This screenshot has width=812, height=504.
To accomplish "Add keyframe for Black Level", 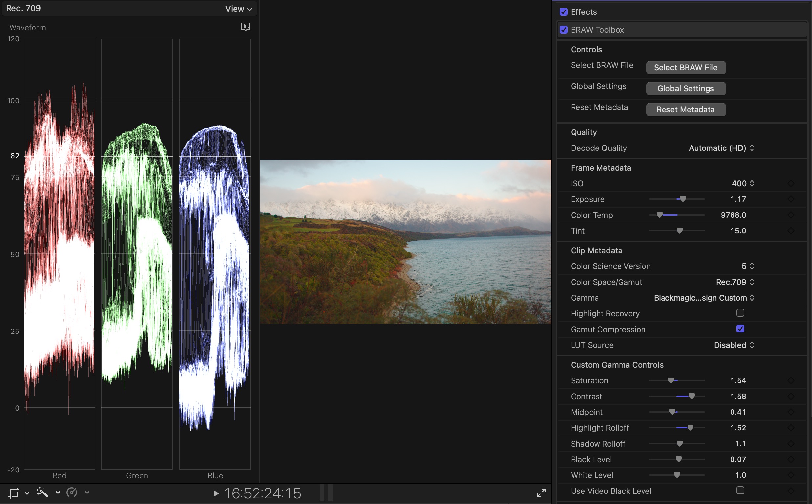I will (791, 459).
